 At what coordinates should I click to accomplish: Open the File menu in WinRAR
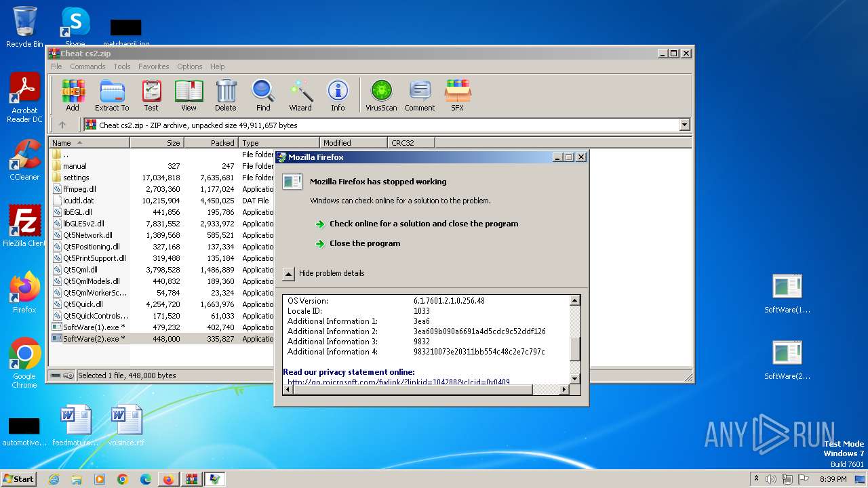pos(56,66)
